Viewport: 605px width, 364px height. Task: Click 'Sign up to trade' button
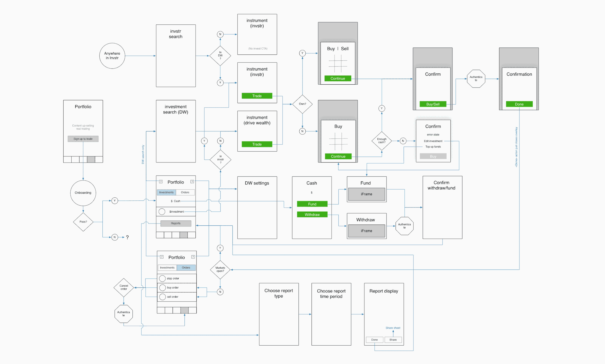[x=83, y=139]
